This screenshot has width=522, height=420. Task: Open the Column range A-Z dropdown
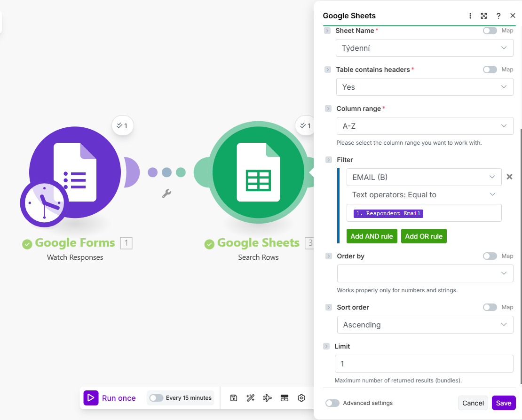point(425,126)
